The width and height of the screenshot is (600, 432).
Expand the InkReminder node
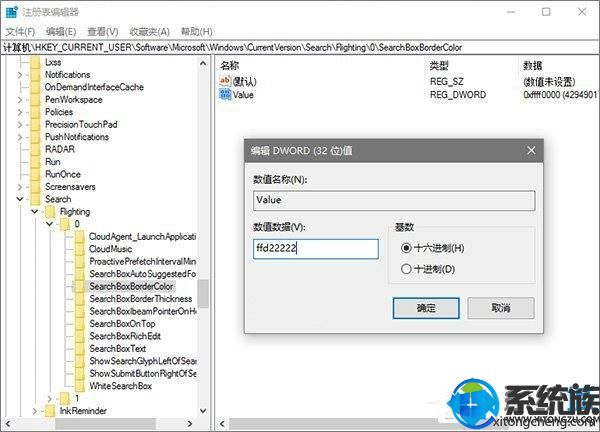34,411
